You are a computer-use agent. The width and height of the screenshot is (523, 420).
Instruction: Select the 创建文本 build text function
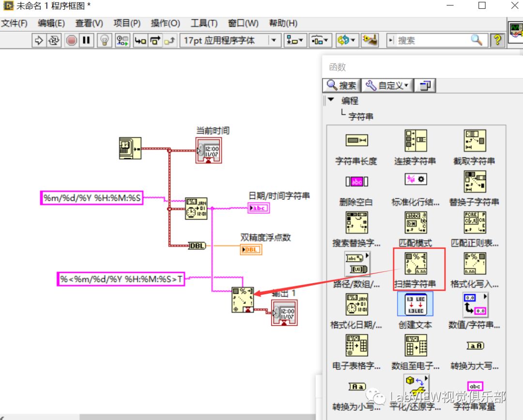(415, 304)
